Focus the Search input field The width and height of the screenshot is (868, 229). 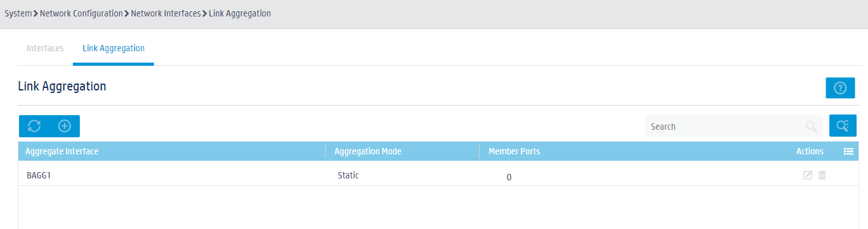(725, 127)
